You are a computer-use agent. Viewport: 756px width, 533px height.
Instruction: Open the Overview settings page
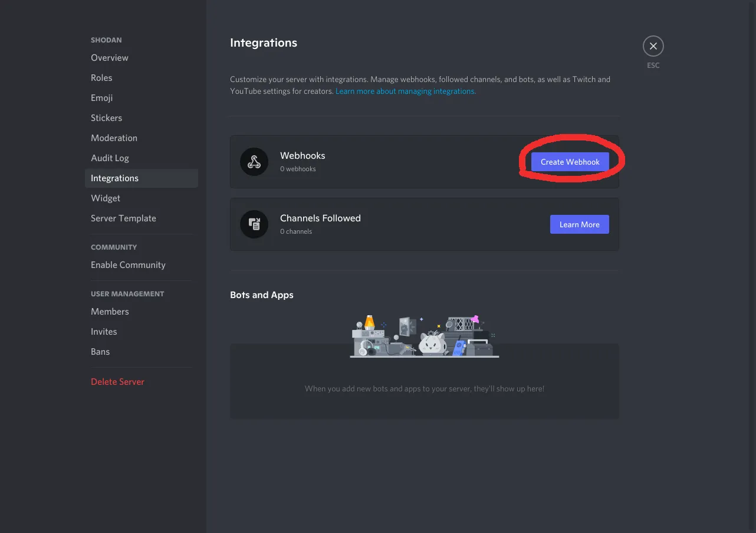pos(110,57)
